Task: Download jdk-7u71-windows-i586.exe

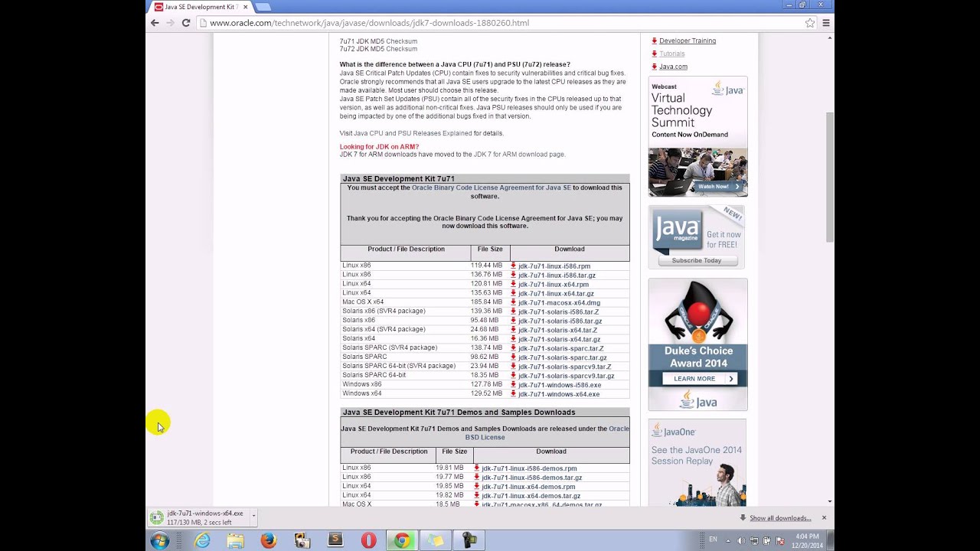Action: point(560,385)
